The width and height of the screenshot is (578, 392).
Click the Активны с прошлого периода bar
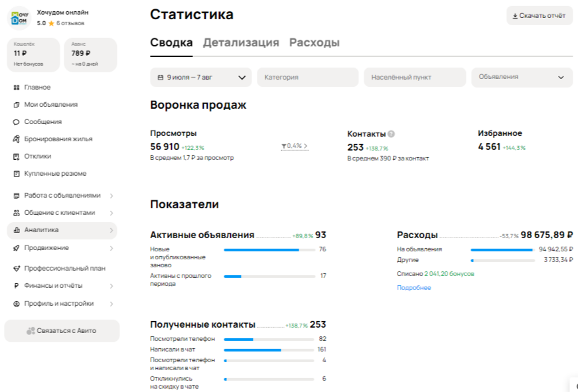click(269, 277)
